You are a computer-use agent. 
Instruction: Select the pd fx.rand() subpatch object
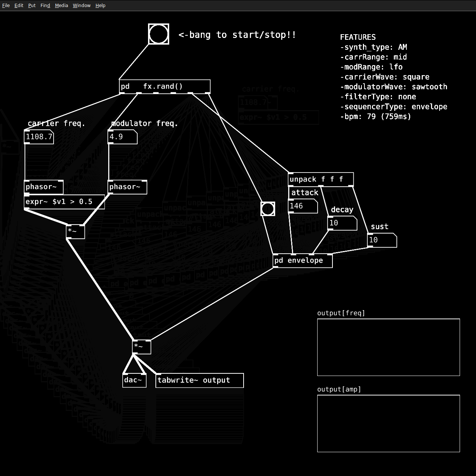pyautogui.click(x=165, y=87)
